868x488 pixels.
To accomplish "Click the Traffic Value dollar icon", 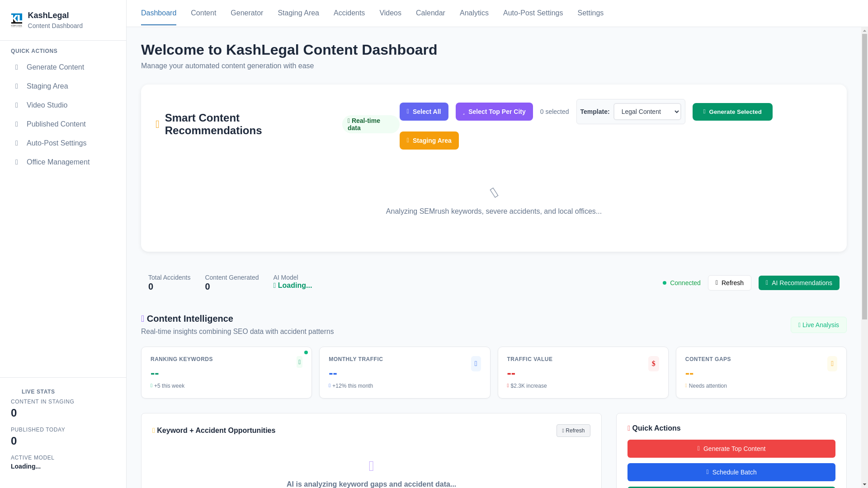I will [x=653, y=364].
